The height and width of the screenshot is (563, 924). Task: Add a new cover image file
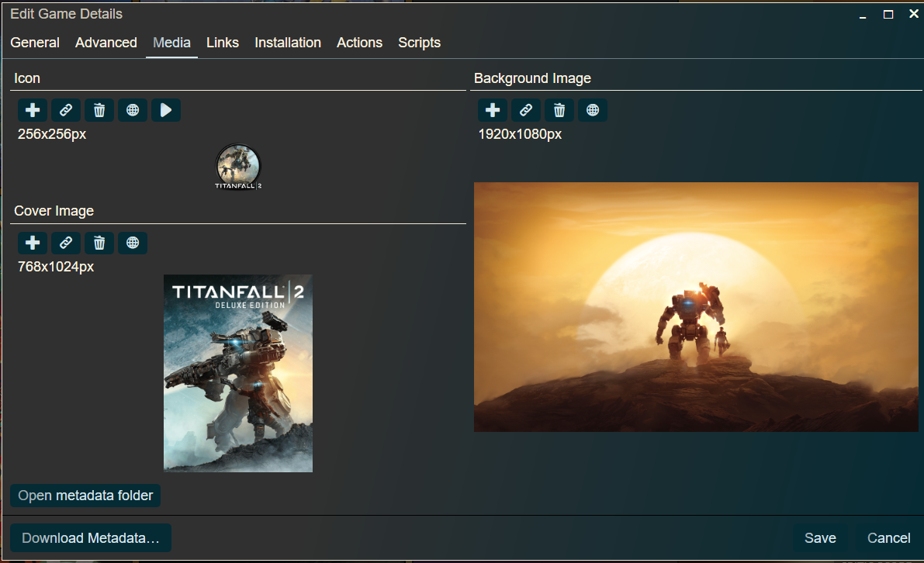[32, 243]
